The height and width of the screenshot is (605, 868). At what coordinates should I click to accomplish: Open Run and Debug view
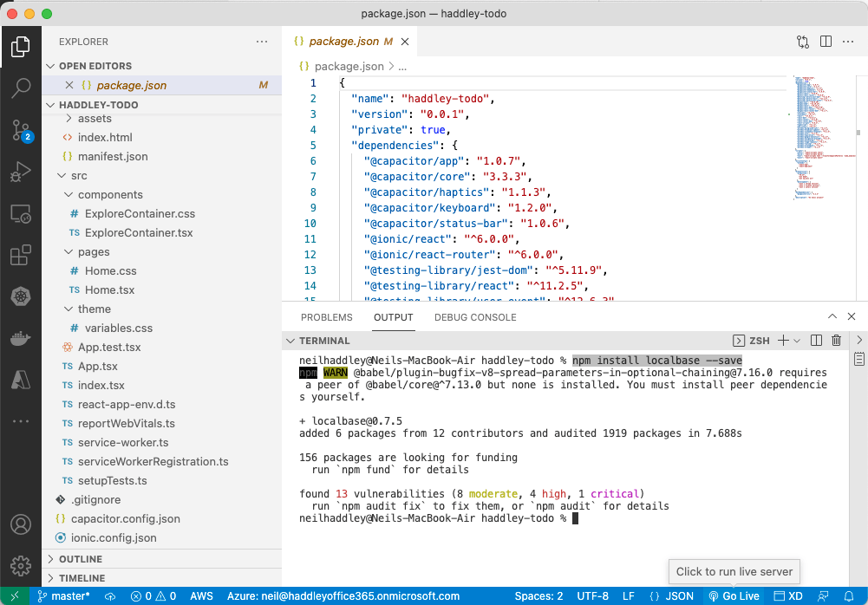tap(21, 172)
